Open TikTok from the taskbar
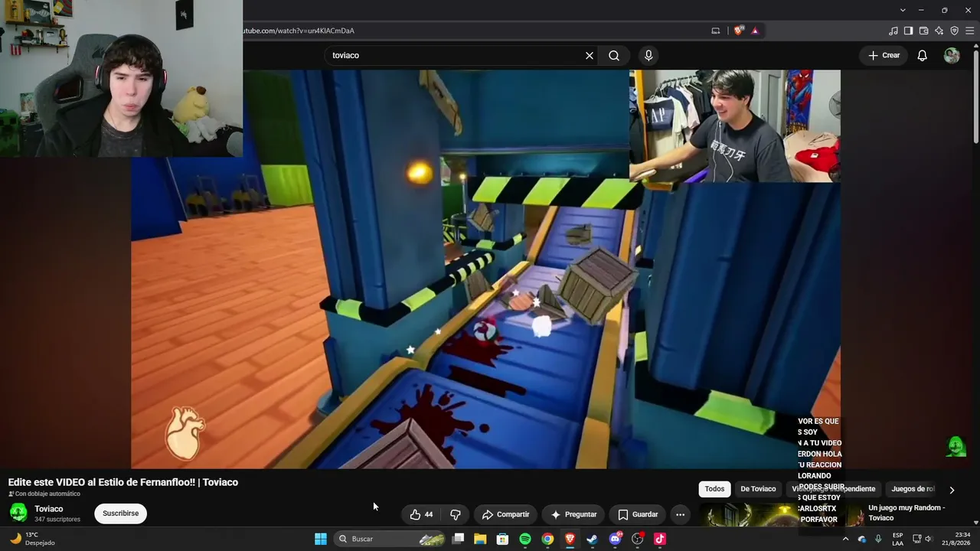Screen dimensions: 980x551 [660, 539]
